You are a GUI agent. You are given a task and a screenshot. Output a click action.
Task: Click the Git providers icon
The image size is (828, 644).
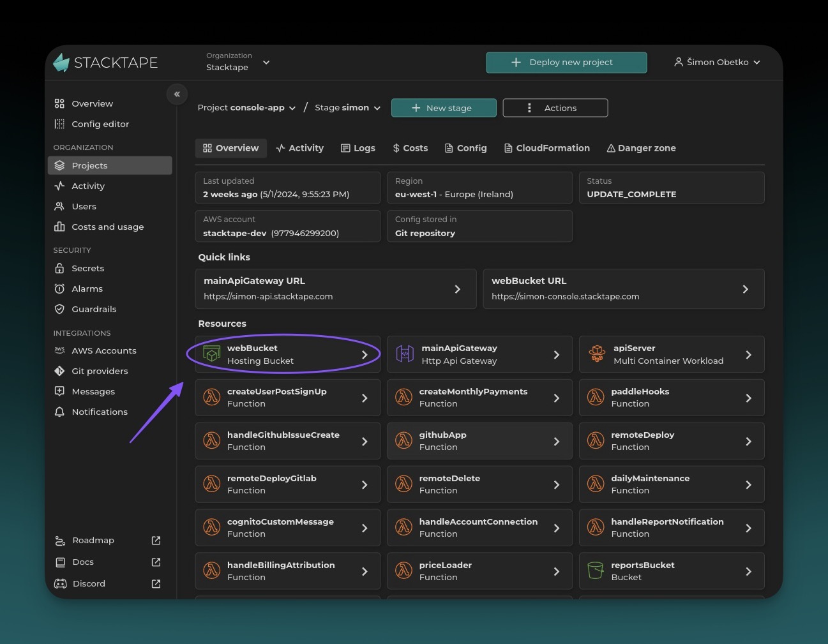59,371
